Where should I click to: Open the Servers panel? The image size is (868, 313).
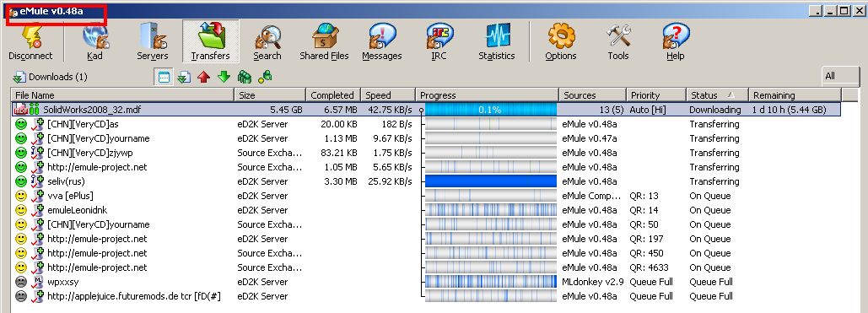(153, 41)
